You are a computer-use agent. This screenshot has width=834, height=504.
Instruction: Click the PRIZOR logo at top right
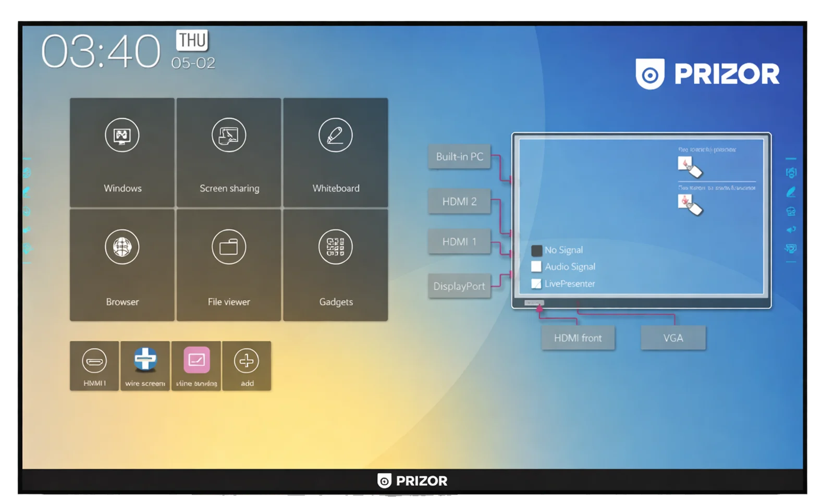pyautogui.click(x=707, y=73)
